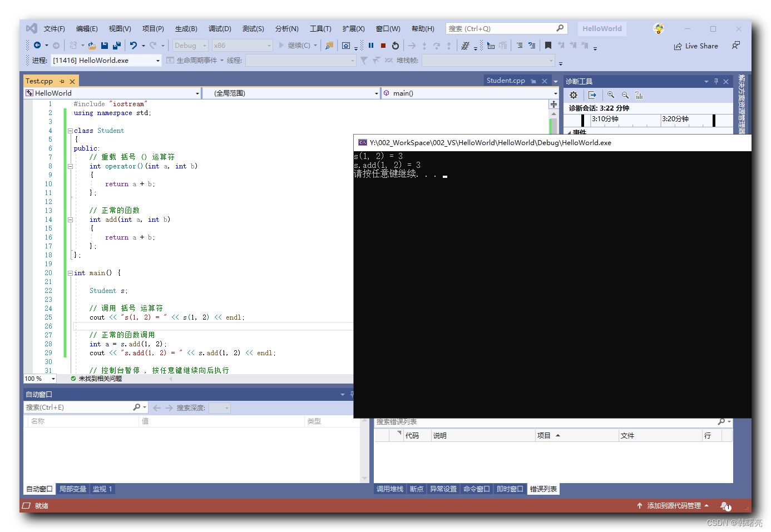Switch to the 调用堆栈 tab
Screen dimensions: 771x532
[x=390, y=489]
